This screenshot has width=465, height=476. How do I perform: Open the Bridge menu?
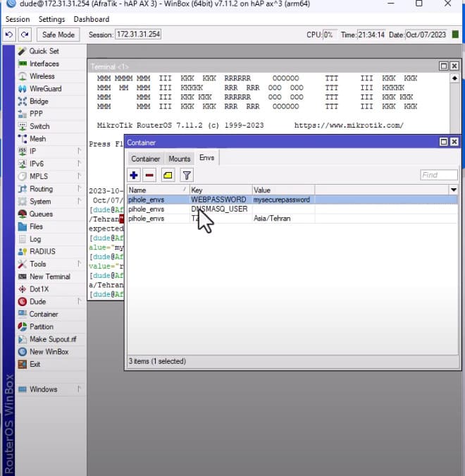click(x=39, y=101)
